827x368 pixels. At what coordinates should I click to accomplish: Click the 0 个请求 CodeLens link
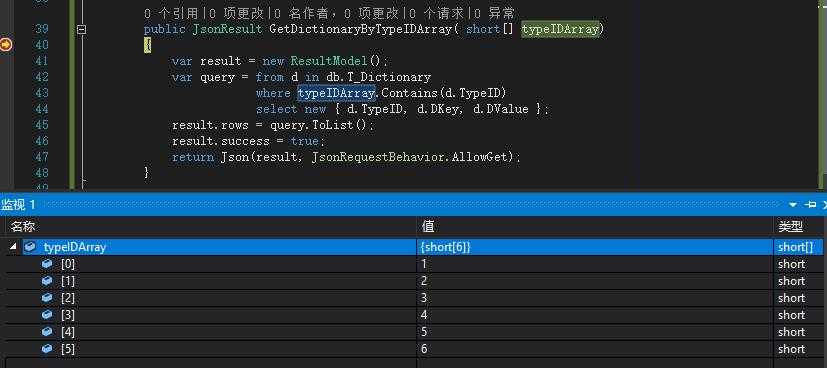(x=437, y=13)
